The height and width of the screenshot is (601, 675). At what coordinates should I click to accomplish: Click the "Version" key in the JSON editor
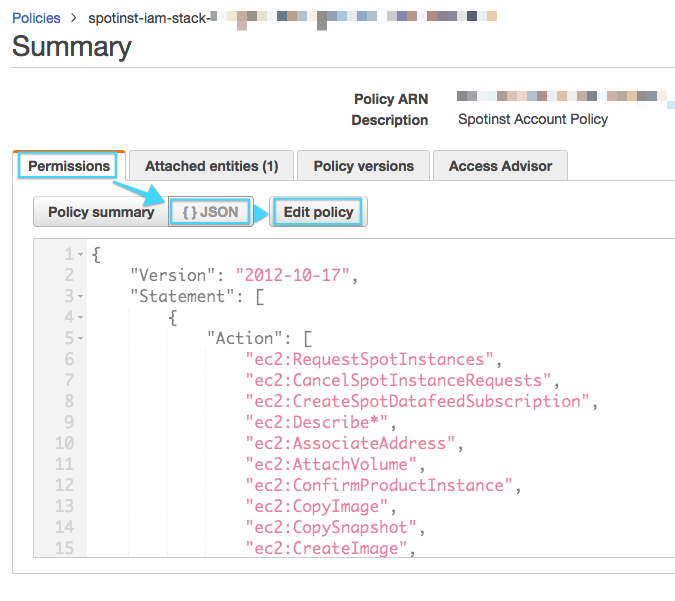(x=174, y=276)
